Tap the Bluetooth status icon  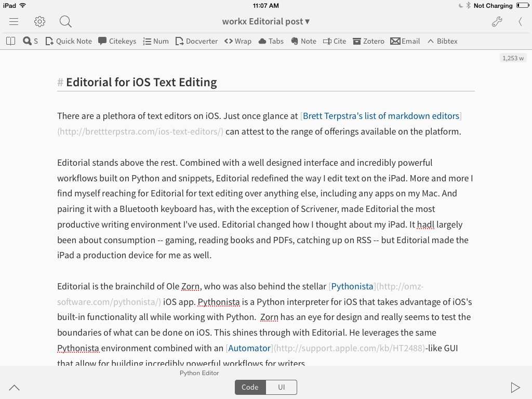468,5
